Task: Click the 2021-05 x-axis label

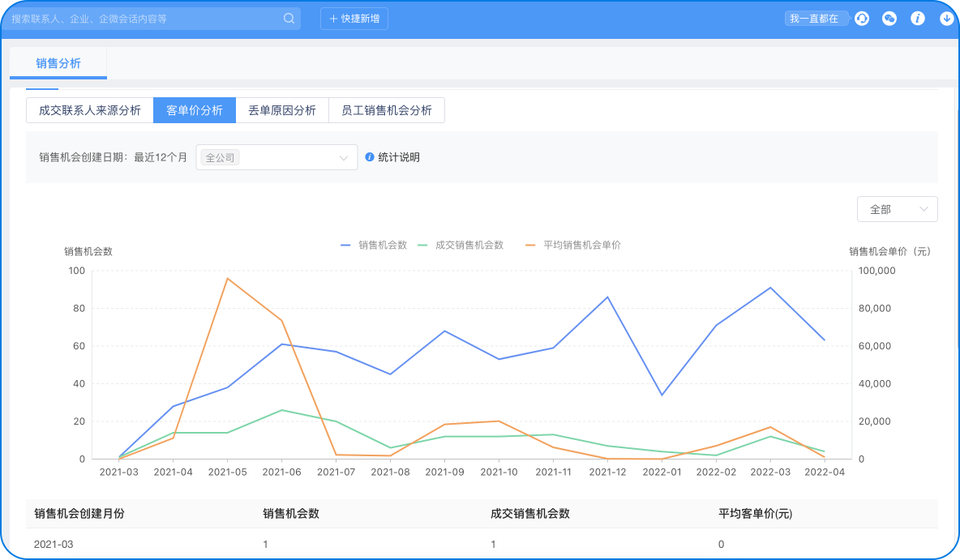Action: point(227,472)
